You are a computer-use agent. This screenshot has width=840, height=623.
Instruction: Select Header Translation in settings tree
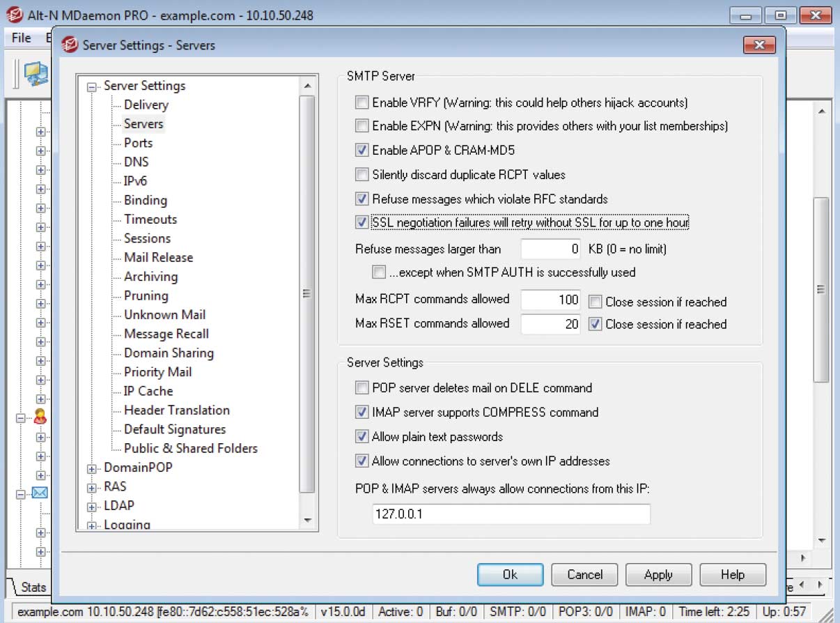(177, 410)
